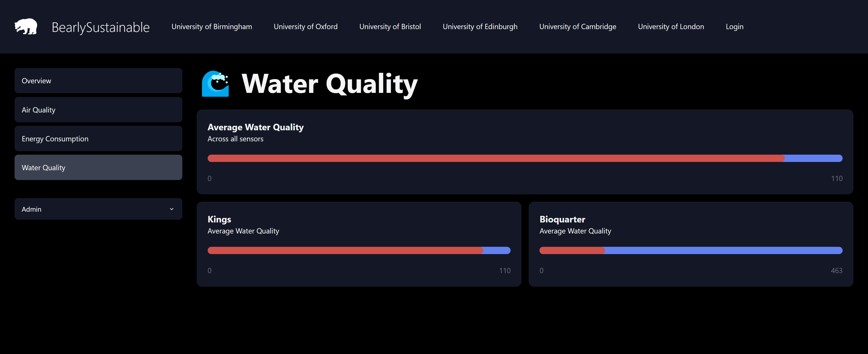
Task: Click the Kings water quality bar
Action: (x=359, y=251)
